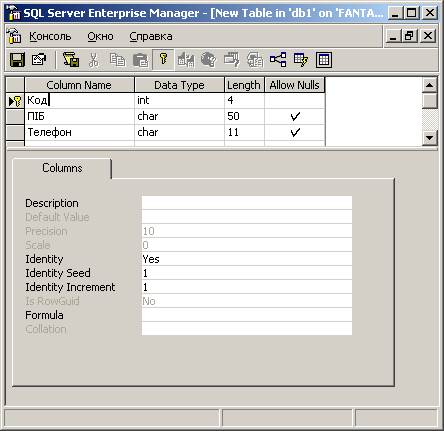Click the Column Name header

tap(79, 85)
